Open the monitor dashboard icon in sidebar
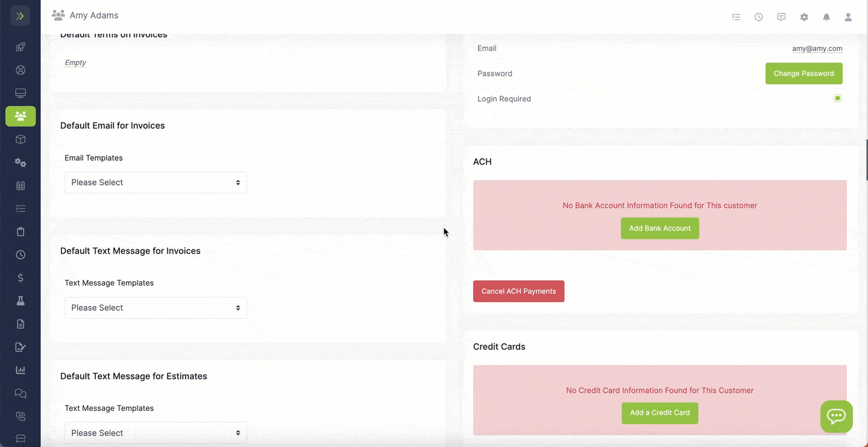The width and height of the screenshot is (868, 447). [20, 93]
